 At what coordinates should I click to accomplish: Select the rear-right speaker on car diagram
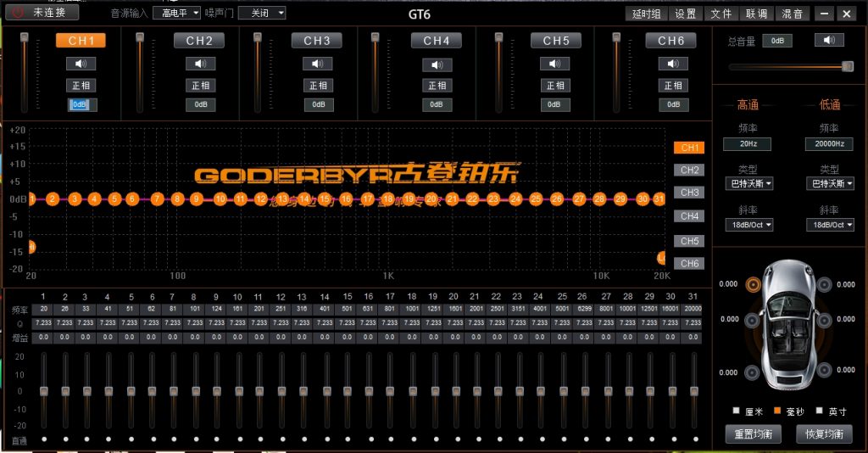click(824, 370)
